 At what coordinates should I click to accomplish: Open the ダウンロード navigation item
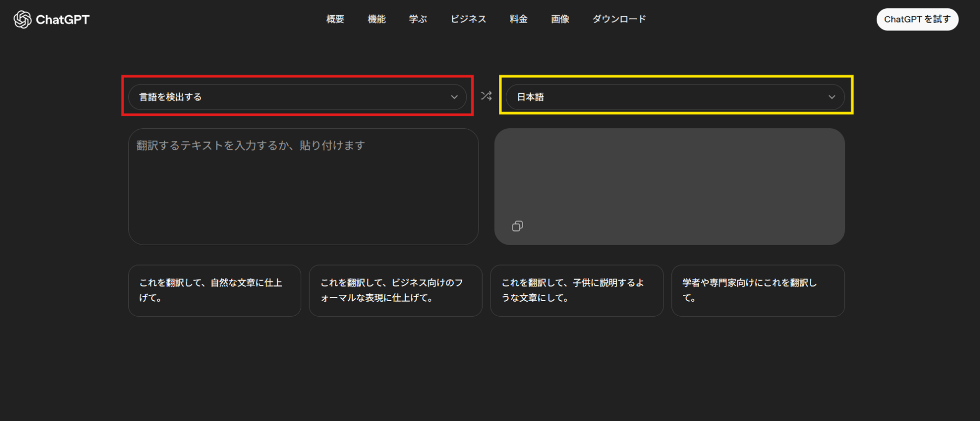pyautogui.click(x=619, y=19)
